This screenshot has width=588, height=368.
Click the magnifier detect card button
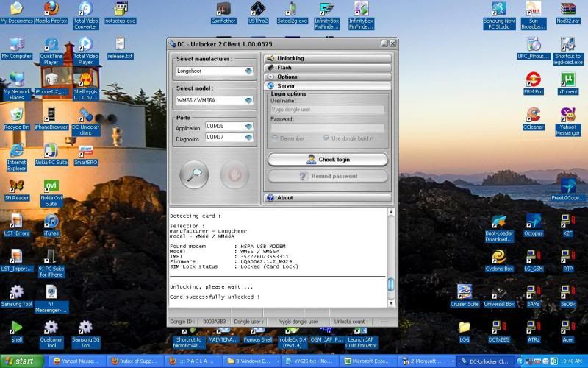pyautogui.click(x=194, y=174)
